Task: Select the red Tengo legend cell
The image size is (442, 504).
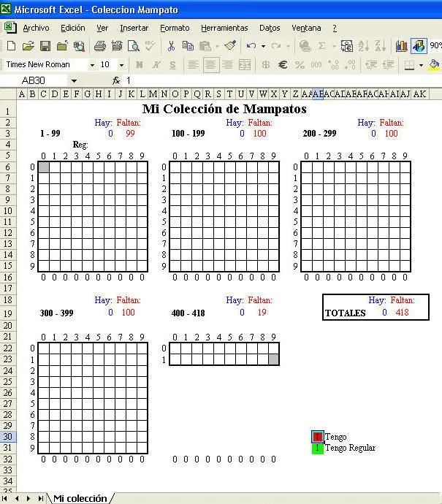Action: (x=318, y=437)
